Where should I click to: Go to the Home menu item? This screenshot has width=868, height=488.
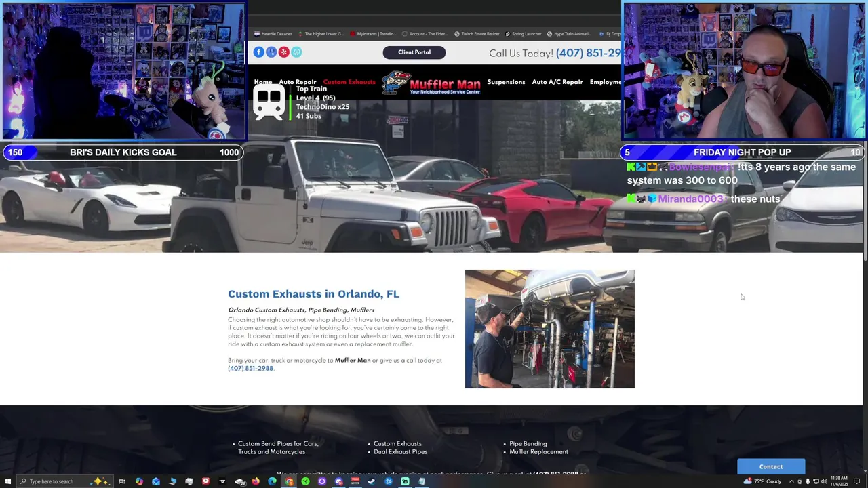[263, 82]
